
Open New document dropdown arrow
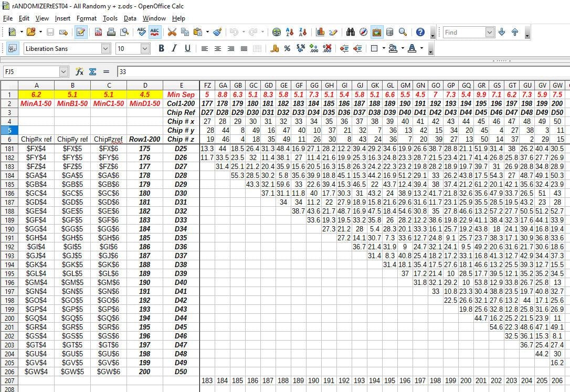click(22, 32)
